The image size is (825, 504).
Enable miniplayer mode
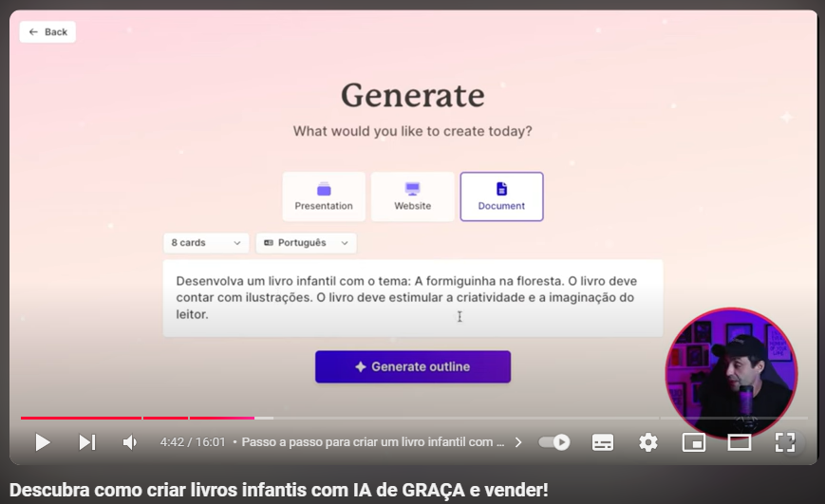pos(694,442)
